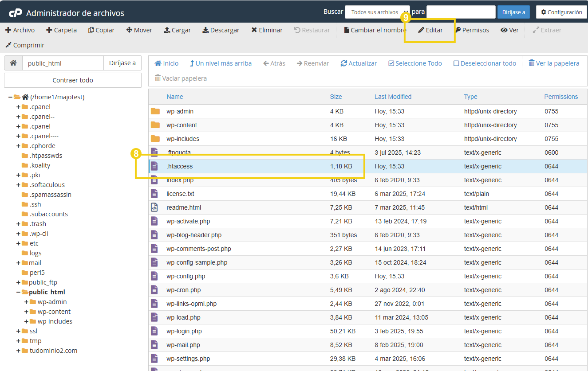Viewport: 588px width, 371px height.
Task: Check Seleccione Todo option
Action: (415, 63)
